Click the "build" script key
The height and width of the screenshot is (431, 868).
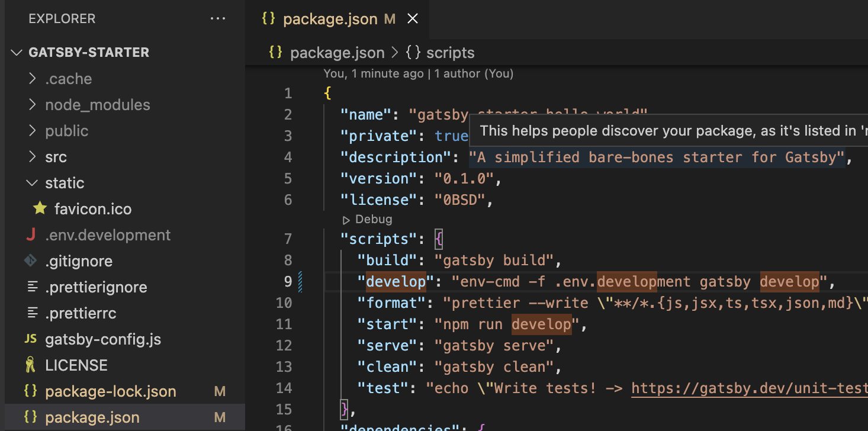pyautogui.click(x=392, y=260)
